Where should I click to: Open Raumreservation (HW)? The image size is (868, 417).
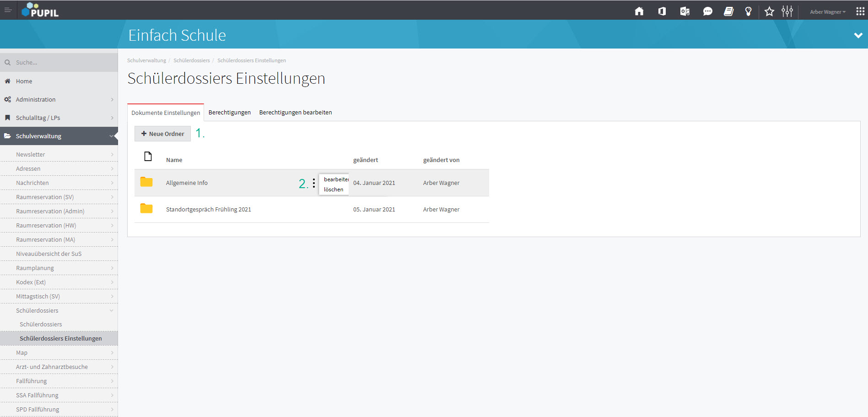point(59,225)
